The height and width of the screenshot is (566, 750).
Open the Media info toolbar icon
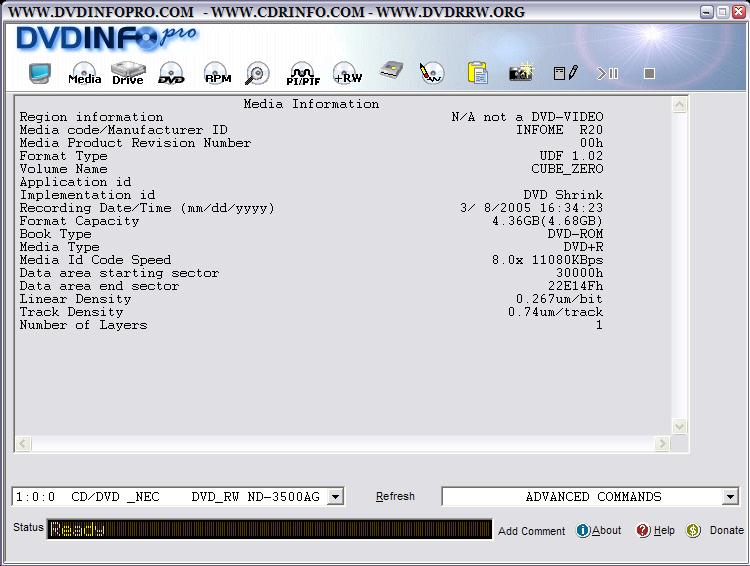(84, 74)
